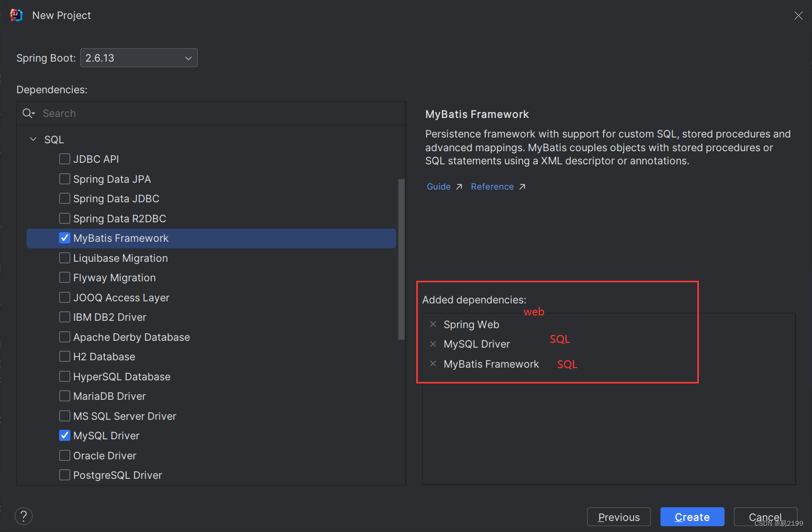Tick the Spring Data JDBC checkbox

pos(65,199)
